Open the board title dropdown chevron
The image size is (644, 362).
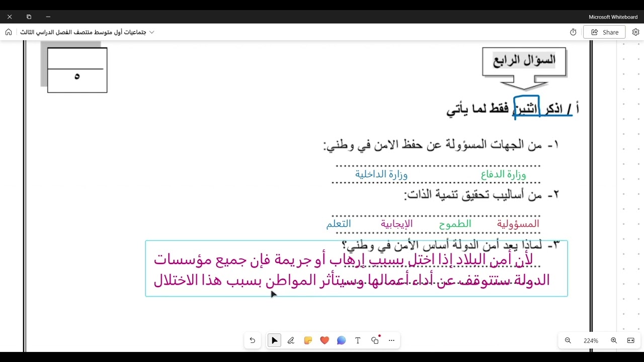152,32
